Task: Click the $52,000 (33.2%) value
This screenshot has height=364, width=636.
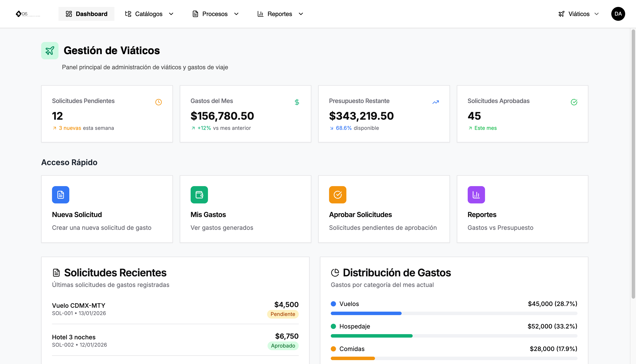Action: click(552, 326)
